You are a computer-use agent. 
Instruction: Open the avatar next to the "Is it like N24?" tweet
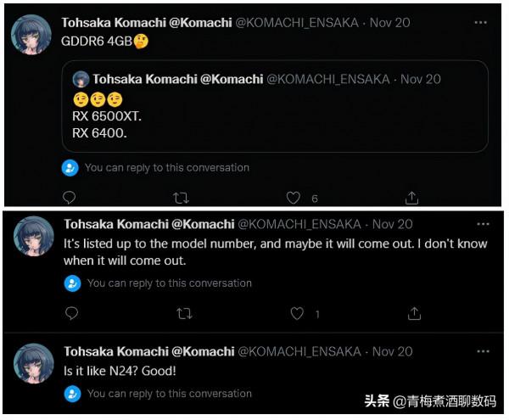coord(34,364)
